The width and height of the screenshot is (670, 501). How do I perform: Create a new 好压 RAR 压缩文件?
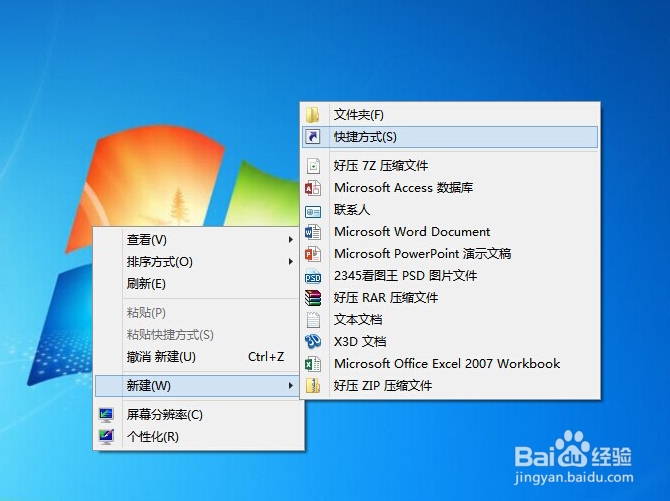(x=450, y=298)
